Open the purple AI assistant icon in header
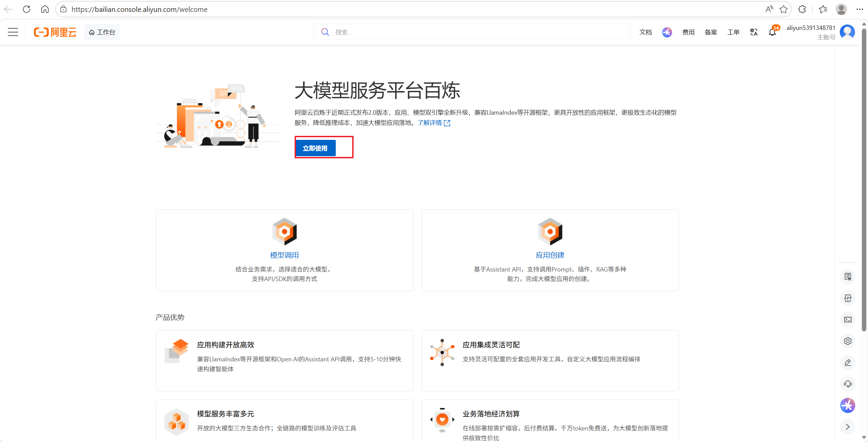The height and width of the screenshot is (442, 868). point(667,32)
